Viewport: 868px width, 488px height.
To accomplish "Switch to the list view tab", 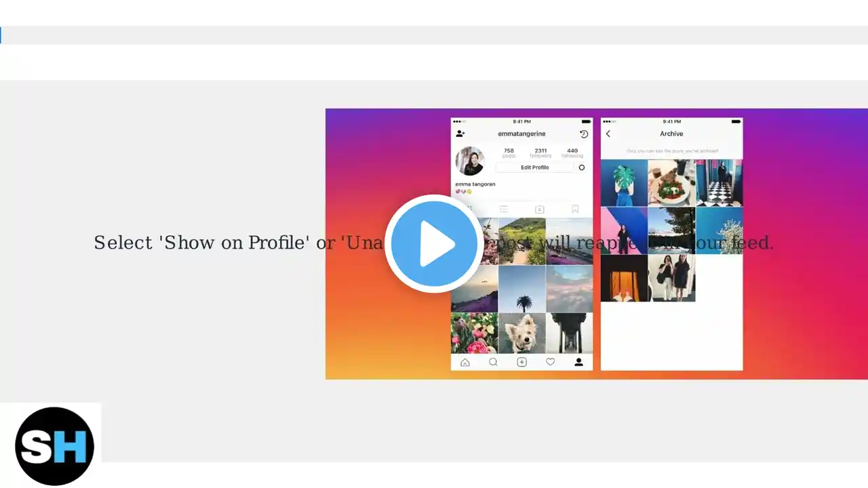I will [x=504, y=209].
